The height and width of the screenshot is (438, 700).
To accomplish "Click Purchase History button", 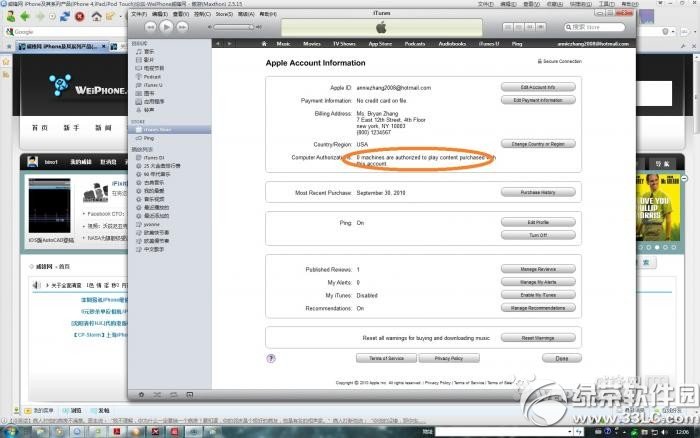I will (x=538, y=192).
